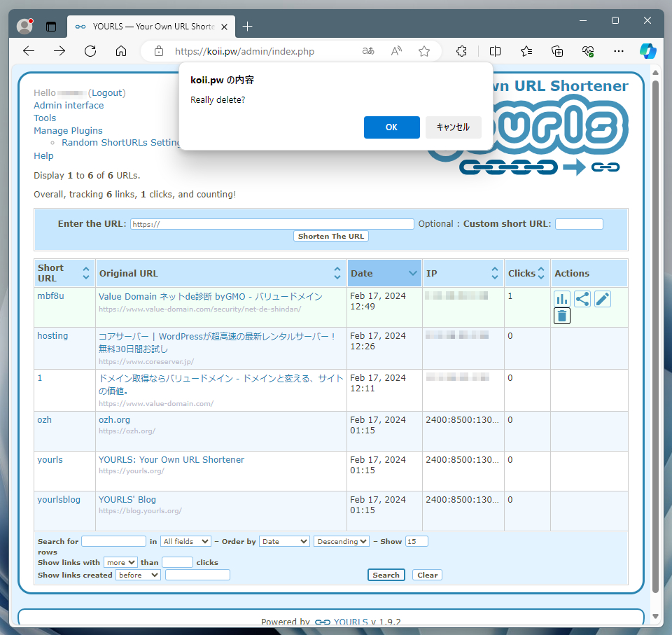This screenshot has height=635, width=672.
Task: Clear the search filters
Action: [x=427, y=575]
